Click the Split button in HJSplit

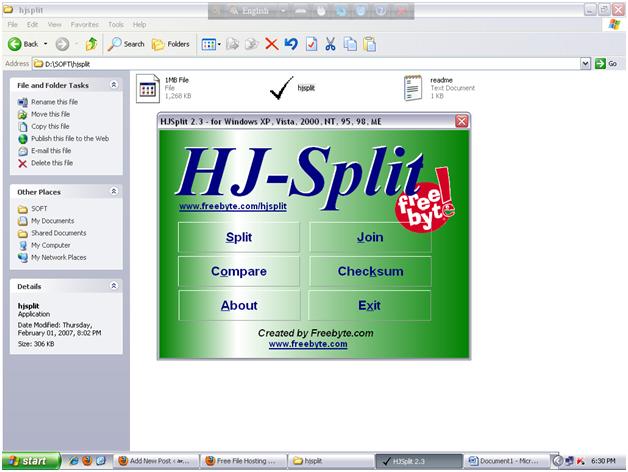coord(239,237)
